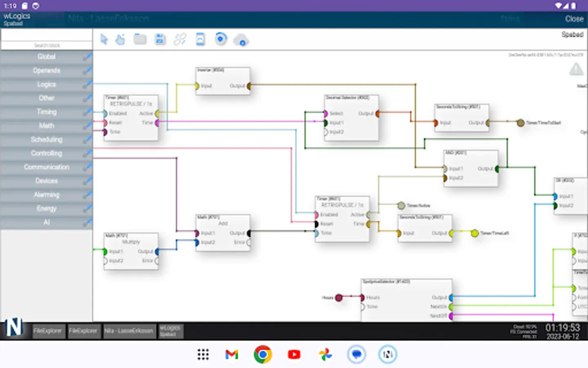This screenshot has height=368, width=588.
Task: Switch to the wLogics Spabad taskbar tab
Action: click(170, 331)
